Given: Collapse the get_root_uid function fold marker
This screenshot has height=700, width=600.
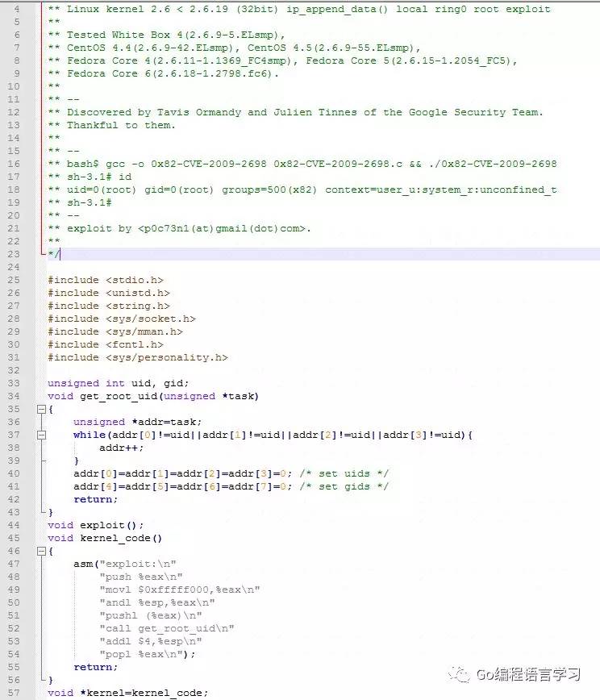Looking at the screenshot, I should 41,409.
